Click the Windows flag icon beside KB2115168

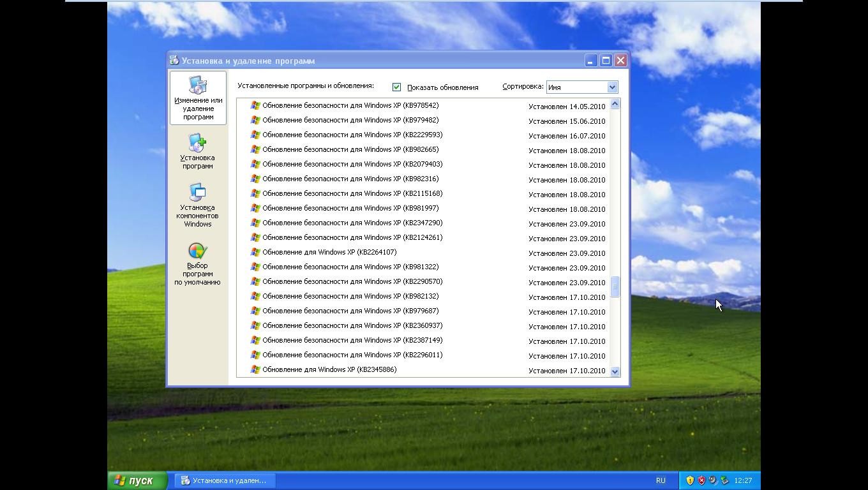pyautogui.click(x=255, y=193)
